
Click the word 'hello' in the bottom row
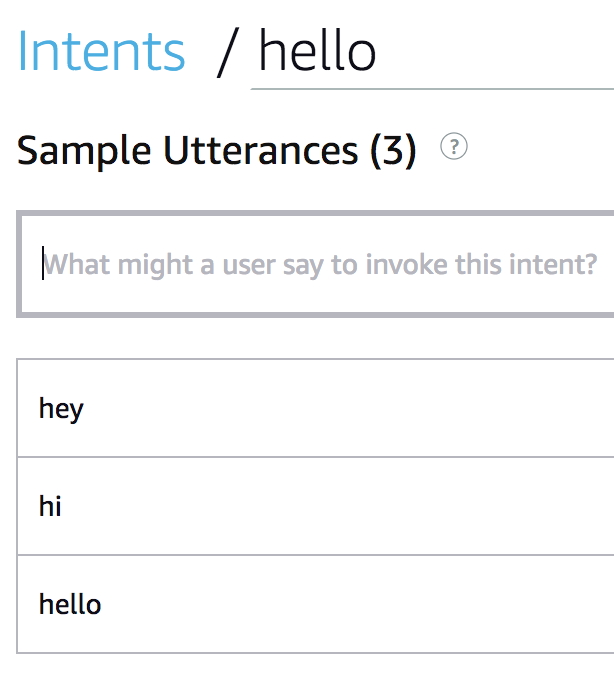coord(70,604)
